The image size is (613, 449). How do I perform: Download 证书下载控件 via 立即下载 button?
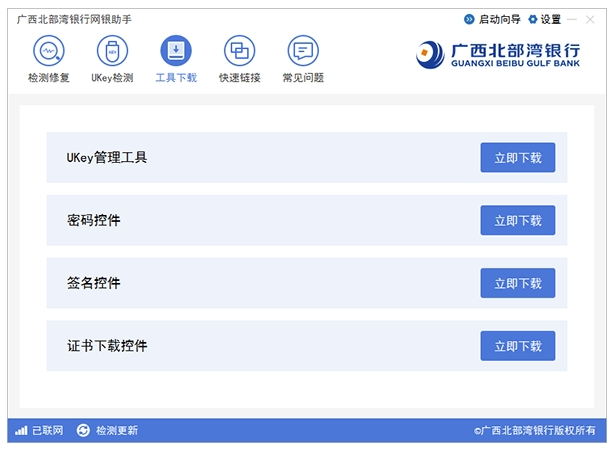518,346
